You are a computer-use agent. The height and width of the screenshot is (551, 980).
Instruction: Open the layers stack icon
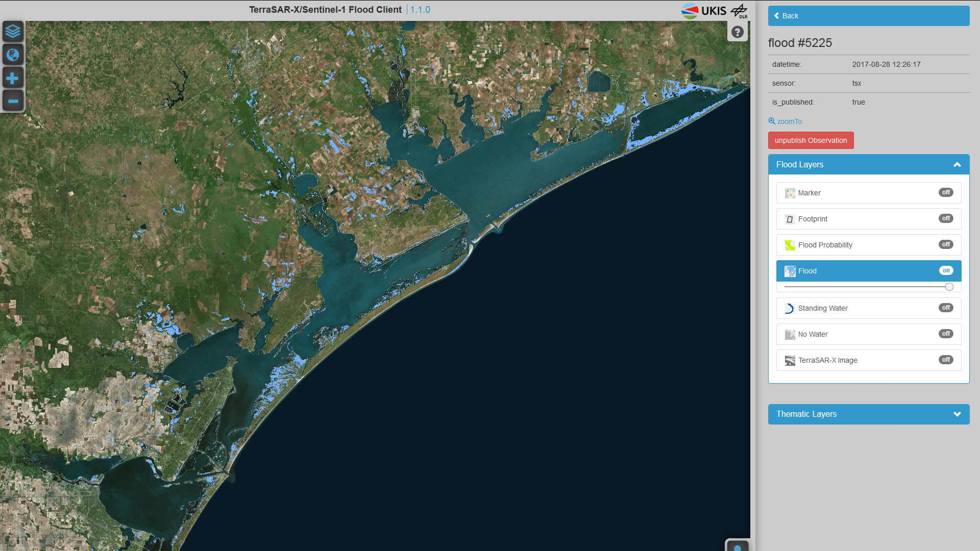[13, 32]
